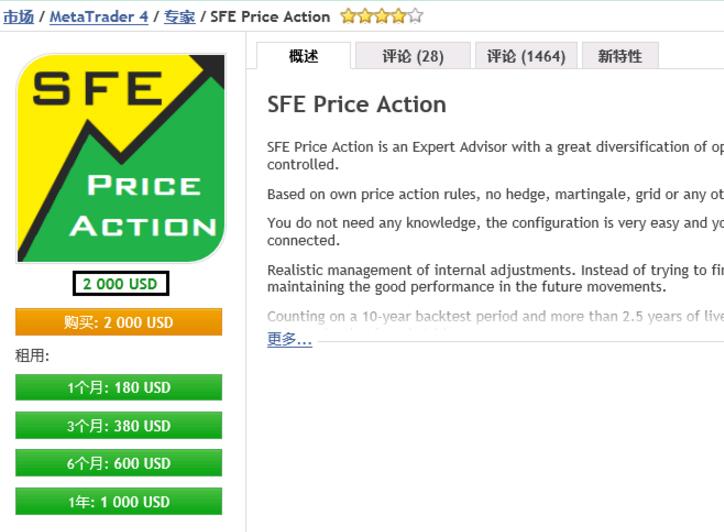Go to the 专家 breadcrumb link

[180, 17]
